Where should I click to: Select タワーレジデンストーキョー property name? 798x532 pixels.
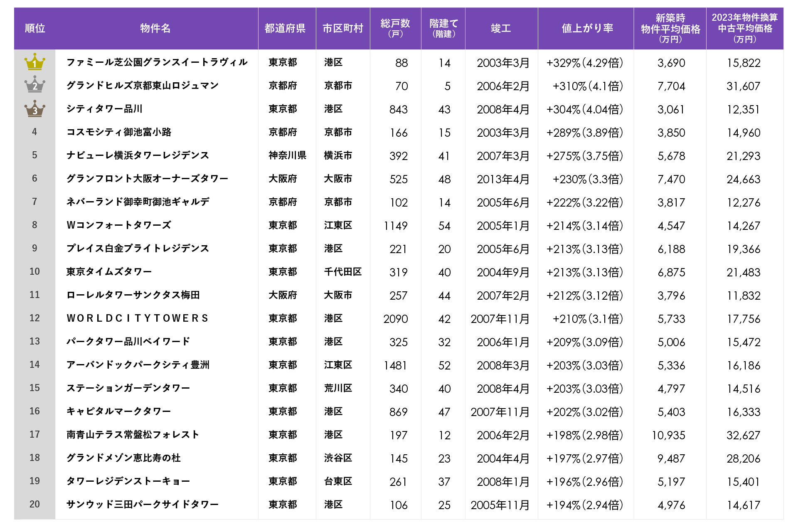(x=128, y=481)
